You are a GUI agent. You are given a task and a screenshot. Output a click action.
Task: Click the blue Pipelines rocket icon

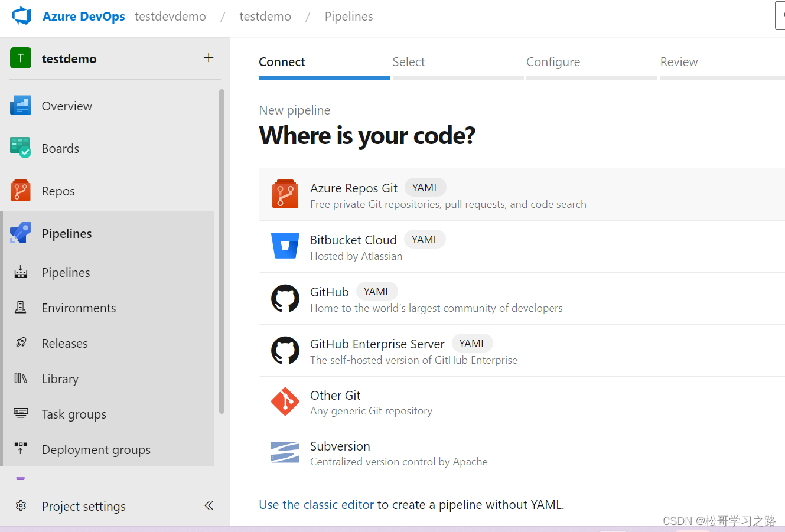(x=21, y=233)
